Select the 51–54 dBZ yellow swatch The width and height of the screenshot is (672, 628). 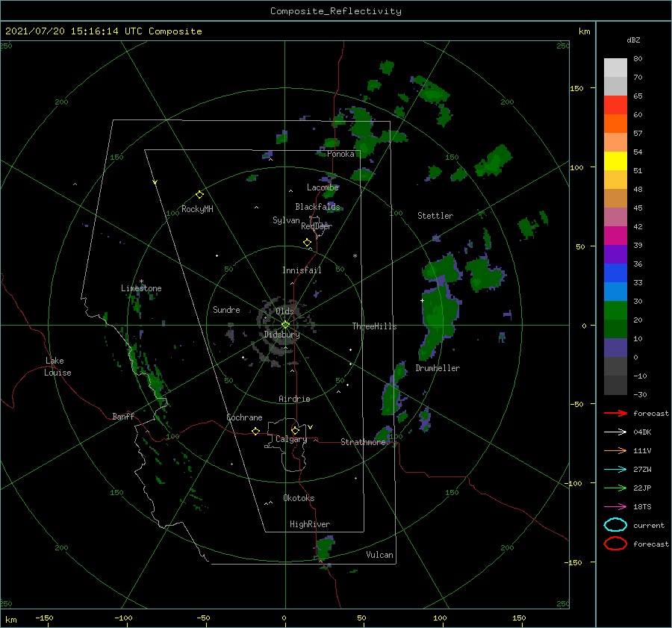[x=615, y=161]
